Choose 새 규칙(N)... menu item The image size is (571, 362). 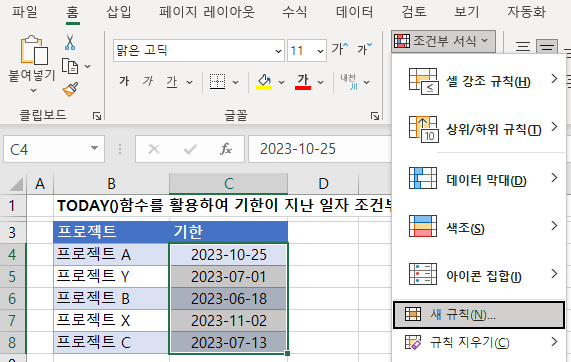[x=479, y=315]
